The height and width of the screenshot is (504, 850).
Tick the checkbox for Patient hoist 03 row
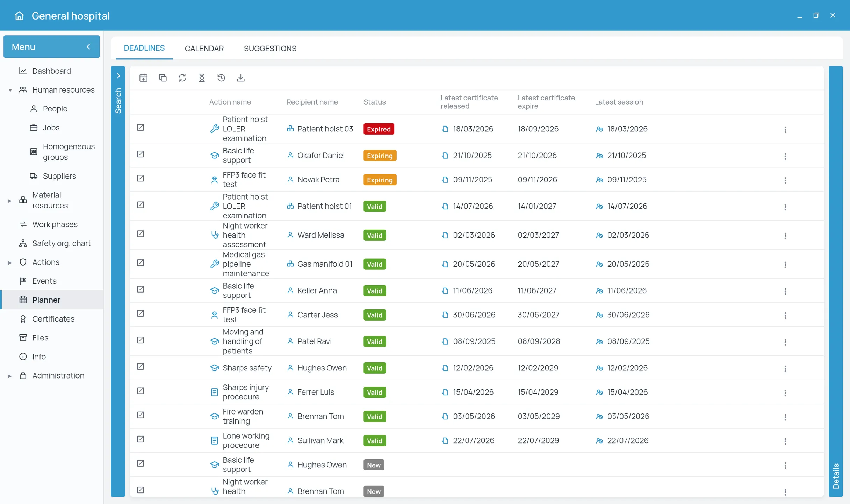coord(141,128)
